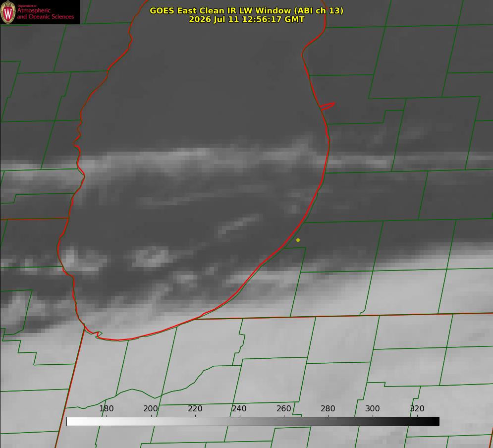The width and height of the screenshot is (493, 448).
Task: Click the small red harbor inlet at lake's southern tip
Action: pyautogui.click(x=97, y=335)
